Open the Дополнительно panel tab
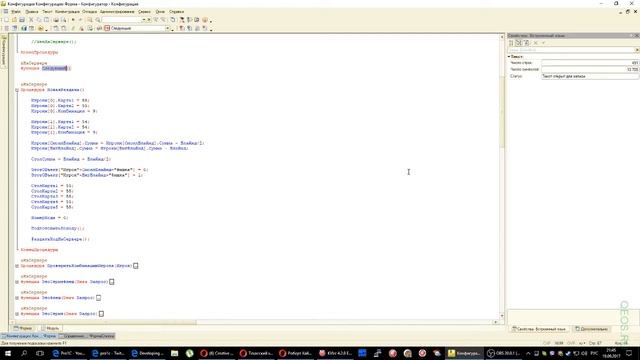Viewport: 640px width, 360px height. point(591,329)
